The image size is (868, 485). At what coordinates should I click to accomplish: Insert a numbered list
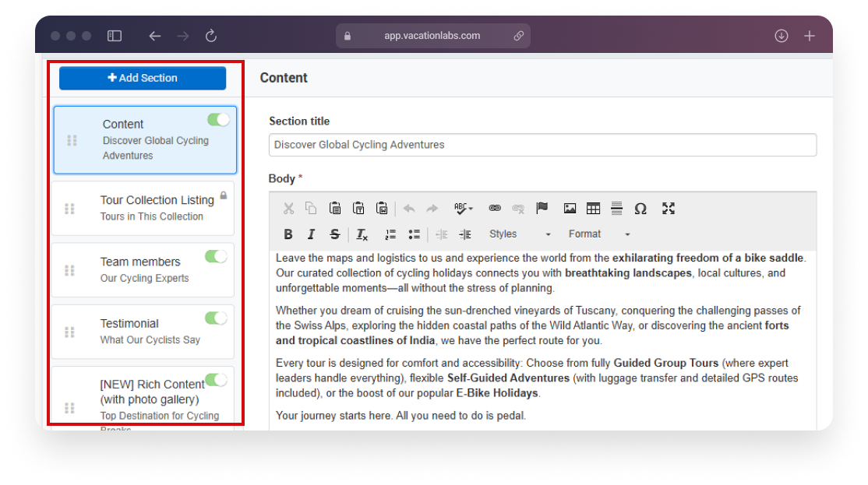click(390, 234)
